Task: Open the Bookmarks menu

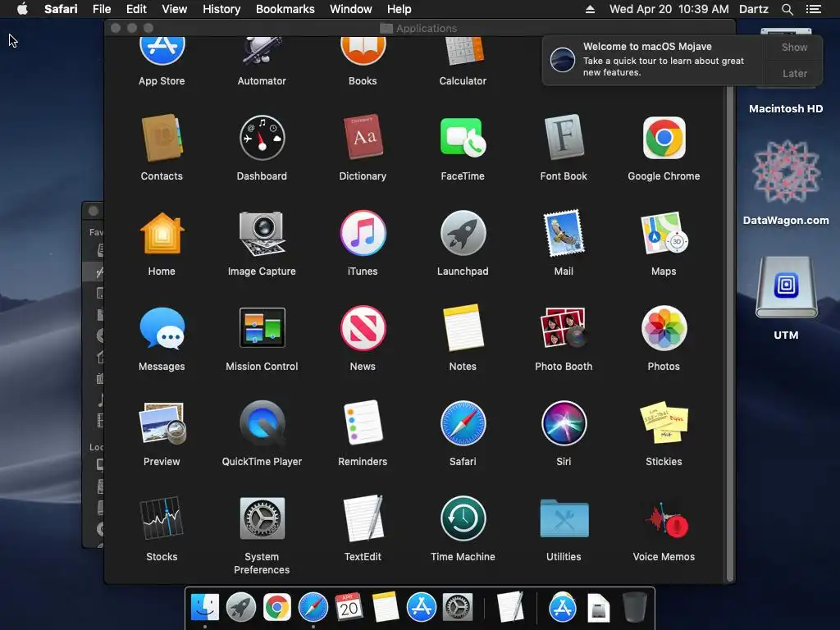Action: (285, 9)
